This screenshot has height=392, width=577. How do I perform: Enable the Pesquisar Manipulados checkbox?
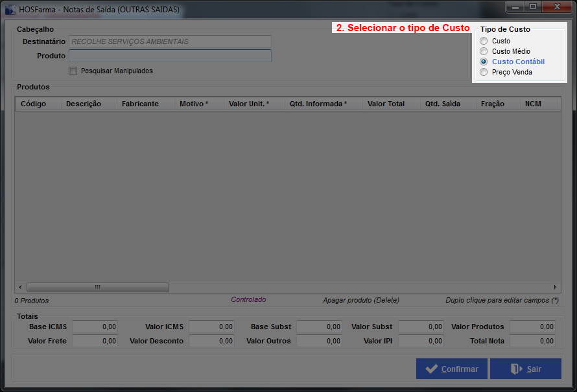point(73,71)
